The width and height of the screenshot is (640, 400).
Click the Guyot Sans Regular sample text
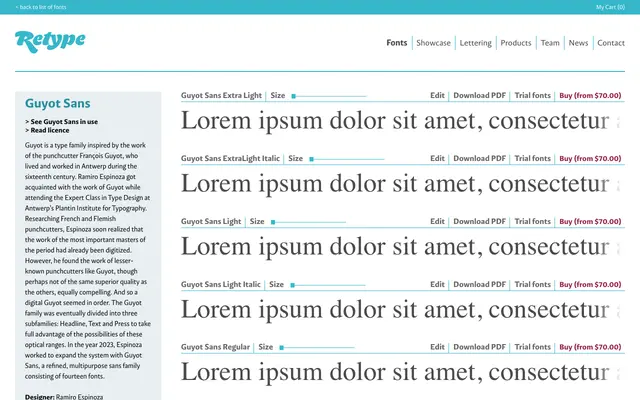point(402,373)
